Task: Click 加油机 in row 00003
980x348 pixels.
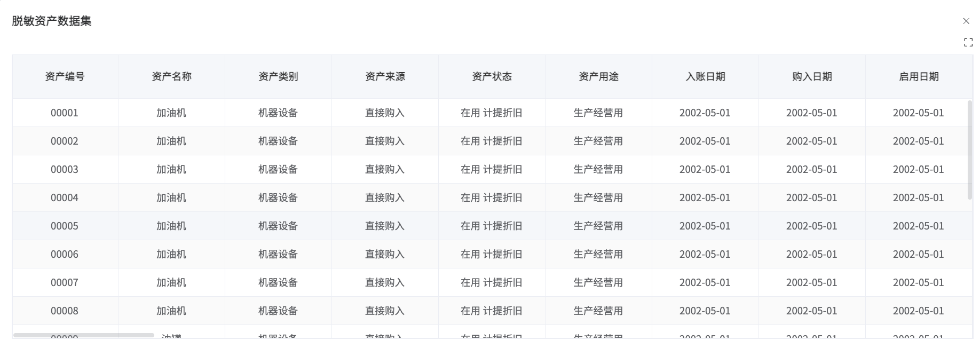Action: tap(171, 170)
